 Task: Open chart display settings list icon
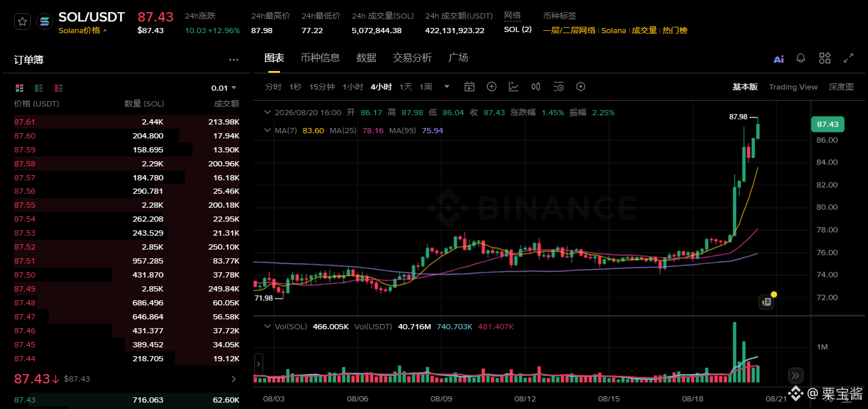tap(558, 87)
